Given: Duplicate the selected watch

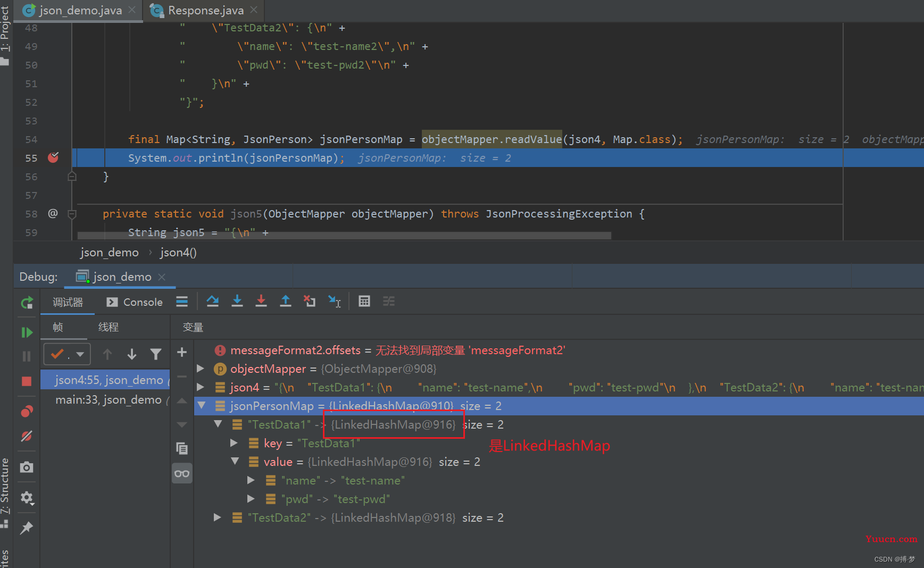Looking at the screenshot, I should pyautogui.click(x=182, y=449).
